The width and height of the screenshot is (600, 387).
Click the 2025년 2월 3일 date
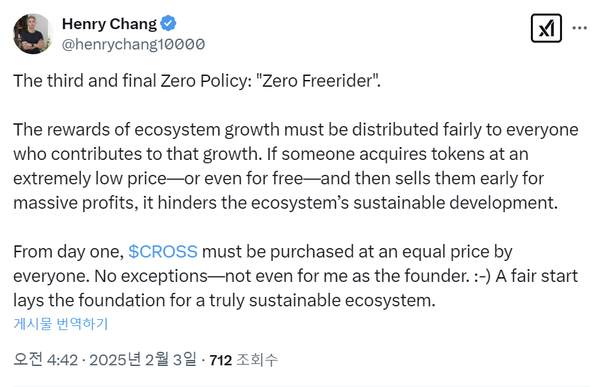click(143, 360)
